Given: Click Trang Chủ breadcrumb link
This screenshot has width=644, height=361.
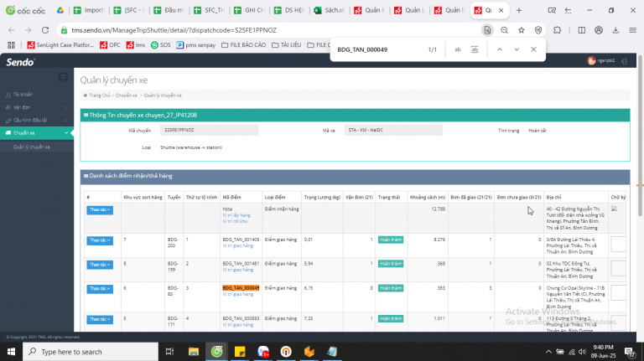Looking at the screenshot, I should pyautogui.click(x=100, y=95).
